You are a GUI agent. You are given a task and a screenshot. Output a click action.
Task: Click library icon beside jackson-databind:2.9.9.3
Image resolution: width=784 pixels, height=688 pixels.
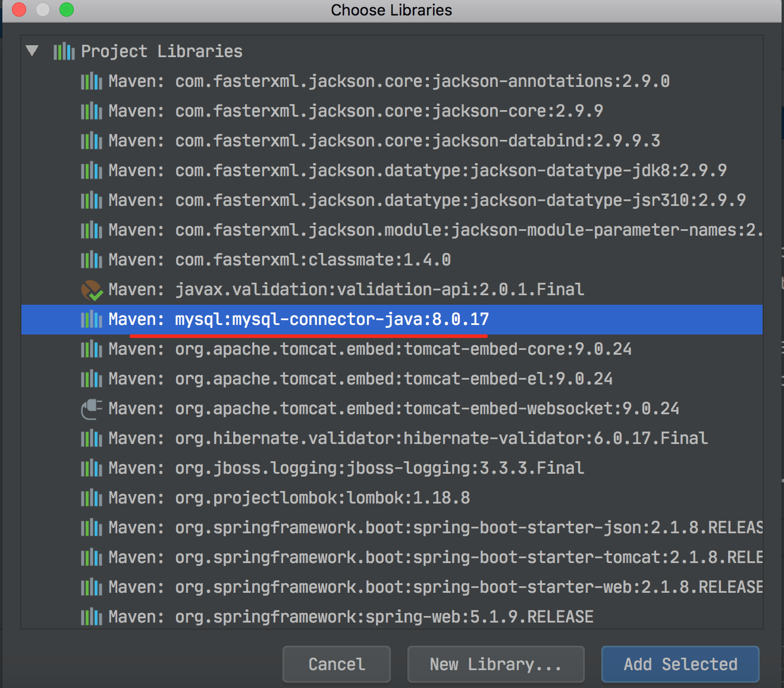(92, 141)
